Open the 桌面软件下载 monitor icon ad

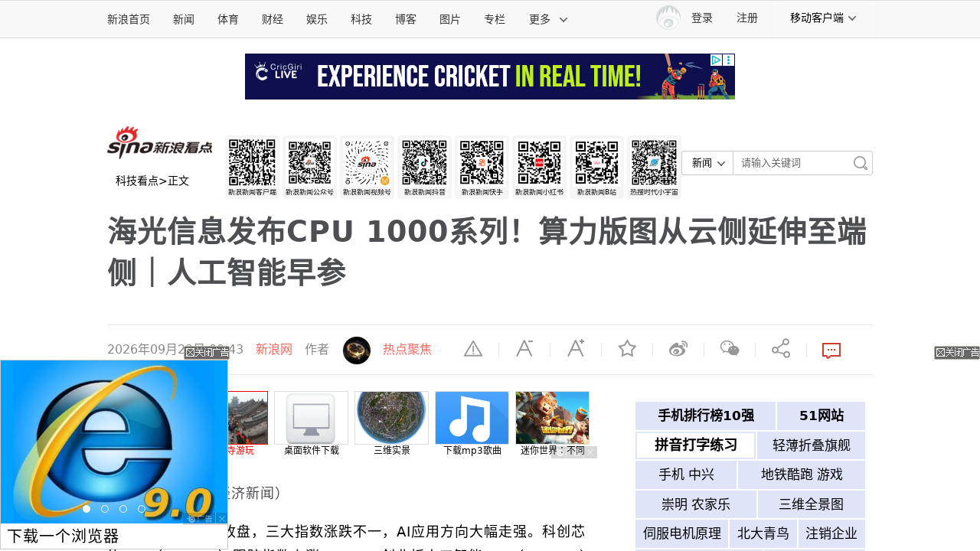311,418
